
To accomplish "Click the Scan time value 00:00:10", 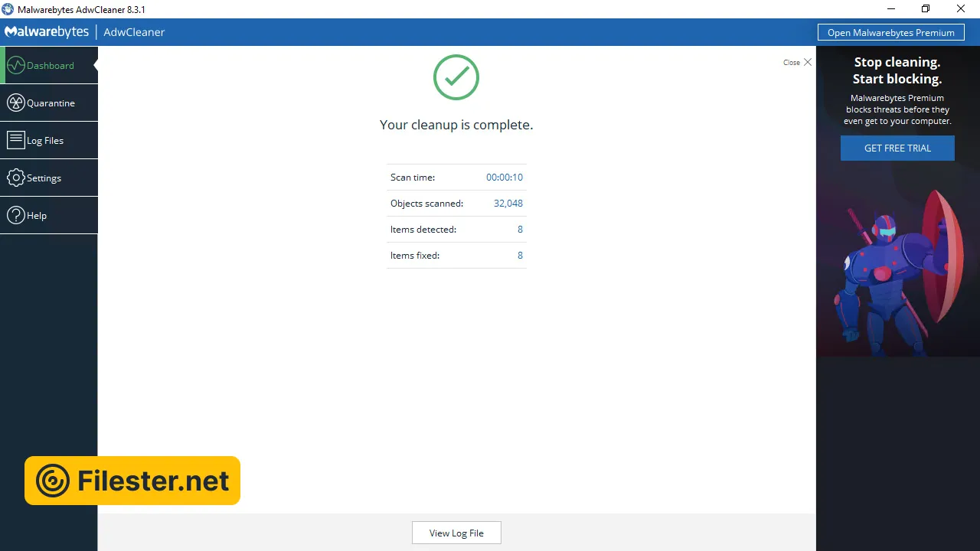I will tap(504, 178).
